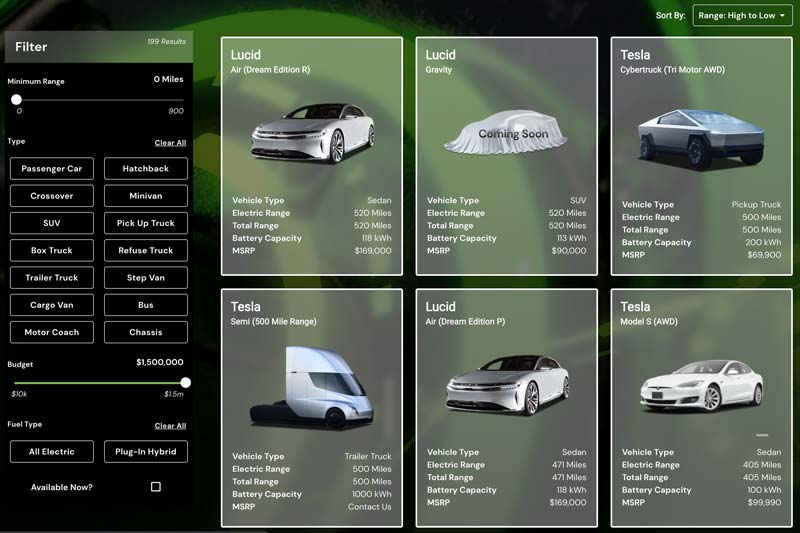Viewport: 800px width, 533px height.
Task: Open the Sort By dropdown
Action: click(x=742, y=15)
